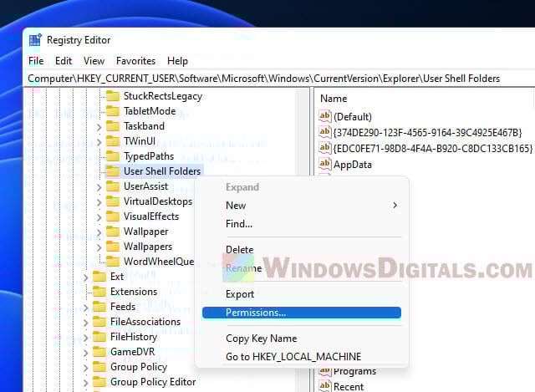Open the File menu

pos(36,61)
